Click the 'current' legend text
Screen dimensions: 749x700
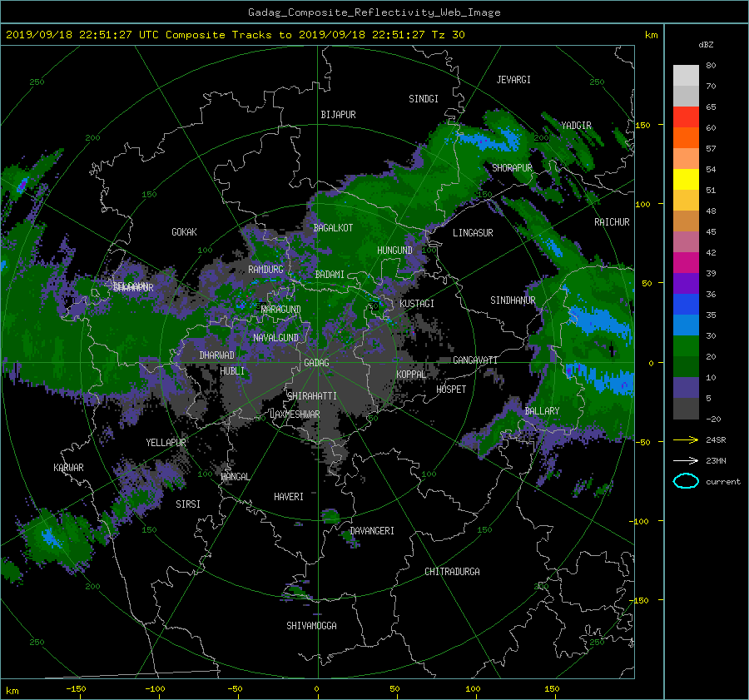click(x=723, y=482)
